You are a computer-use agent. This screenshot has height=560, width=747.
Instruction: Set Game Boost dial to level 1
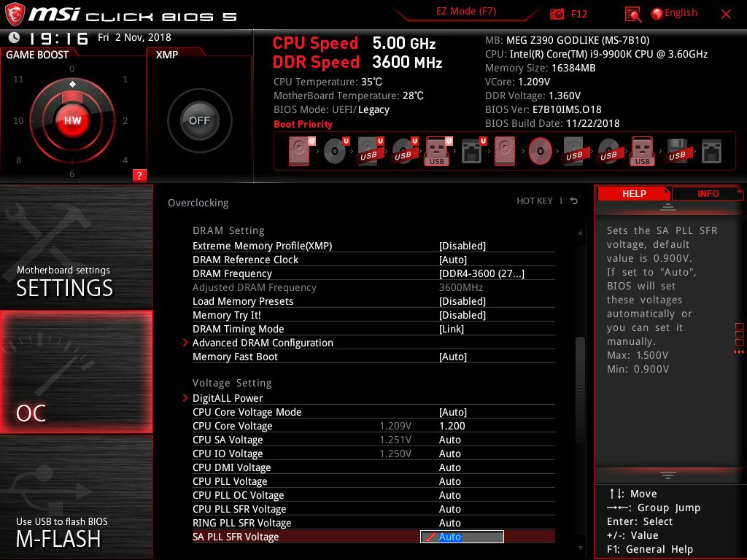point(125,79)
